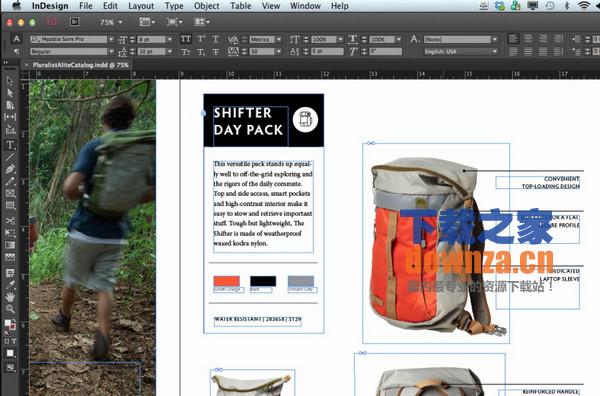Select the Pencil tool
The width and height of the screenshot is (600, 396).
click(x=10, y=181)
